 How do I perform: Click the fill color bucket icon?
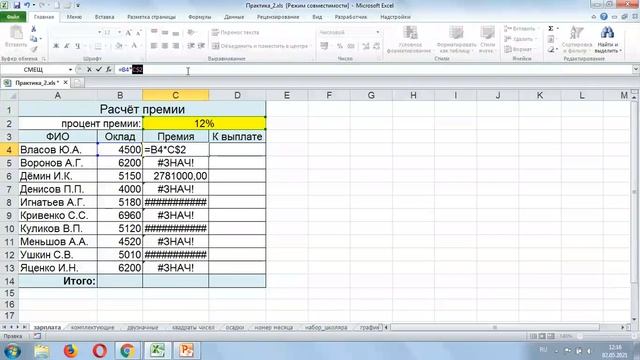click(x=118, y=46)
